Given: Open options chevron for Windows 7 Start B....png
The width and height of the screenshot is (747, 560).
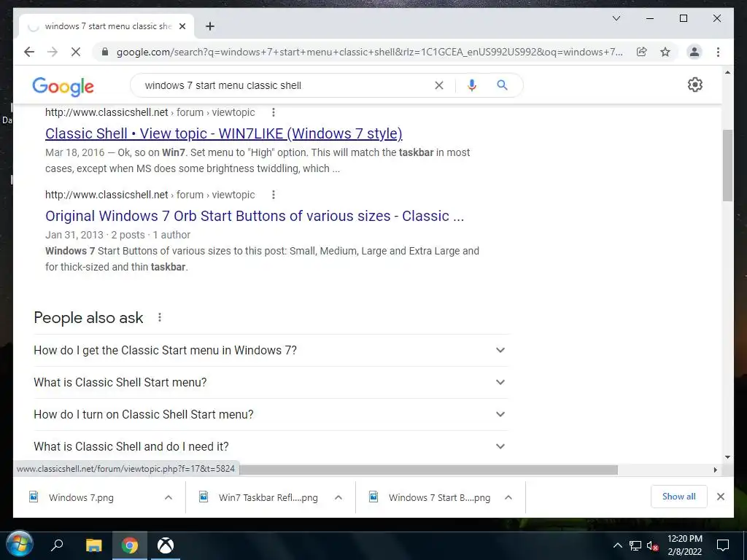Looking at the screenshot, I should (508, 497).
